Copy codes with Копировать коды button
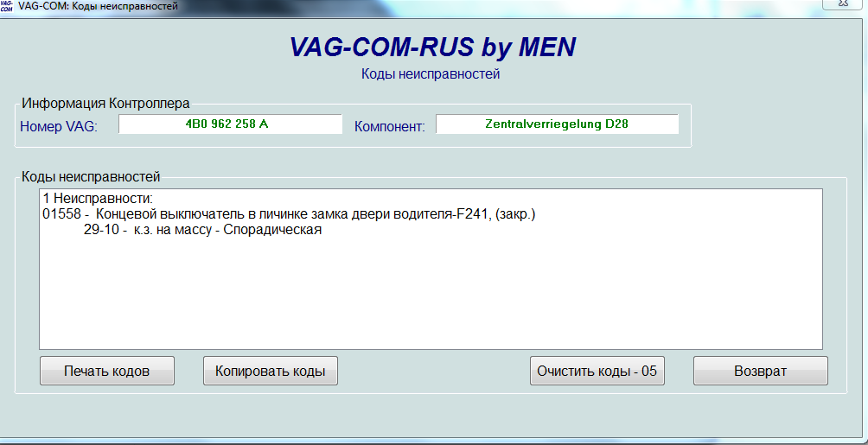Viewport: 868px width, 445px height. (270, 371)
